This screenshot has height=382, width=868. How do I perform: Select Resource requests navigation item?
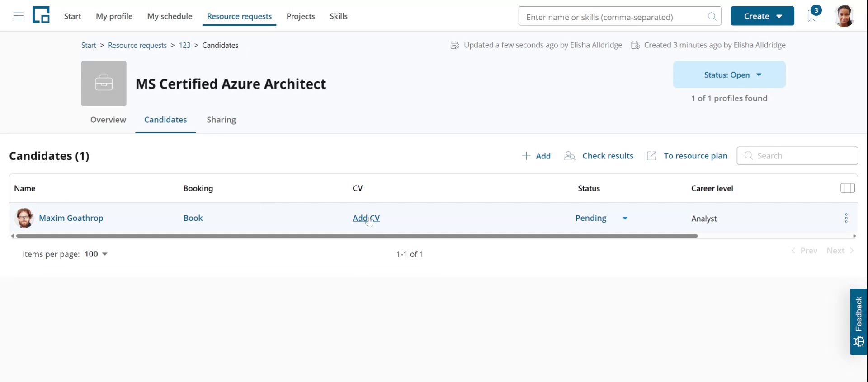point(239,16)
